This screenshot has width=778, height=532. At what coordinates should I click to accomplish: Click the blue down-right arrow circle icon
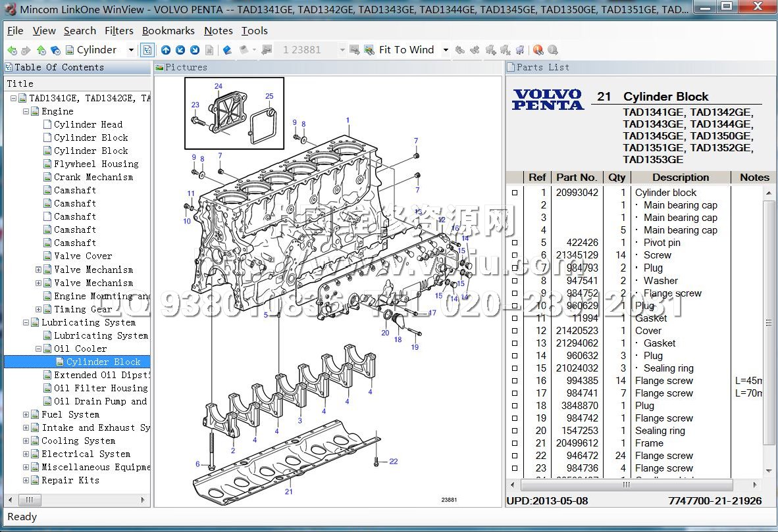click(195, 50)
